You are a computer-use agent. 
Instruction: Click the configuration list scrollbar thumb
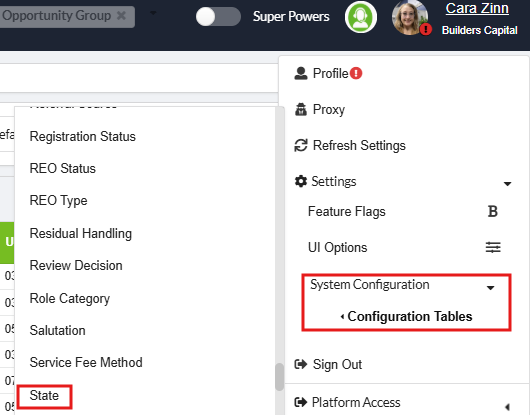[279, 377]
